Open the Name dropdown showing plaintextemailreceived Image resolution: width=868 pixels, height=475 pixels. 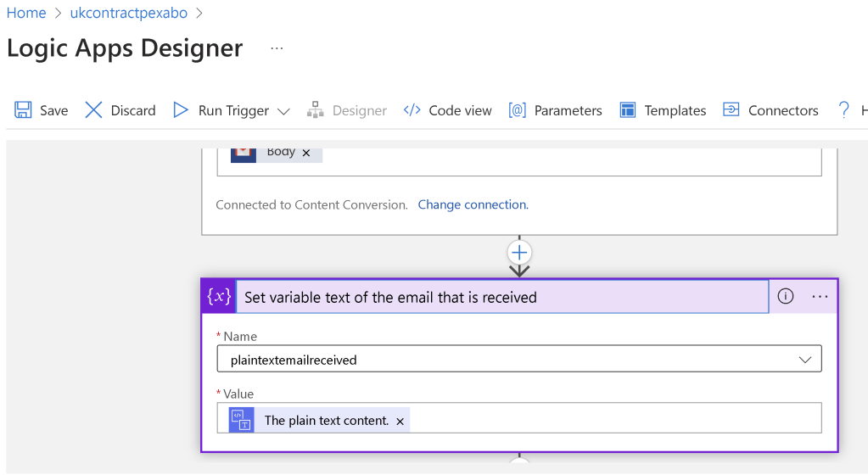[519, 360]
